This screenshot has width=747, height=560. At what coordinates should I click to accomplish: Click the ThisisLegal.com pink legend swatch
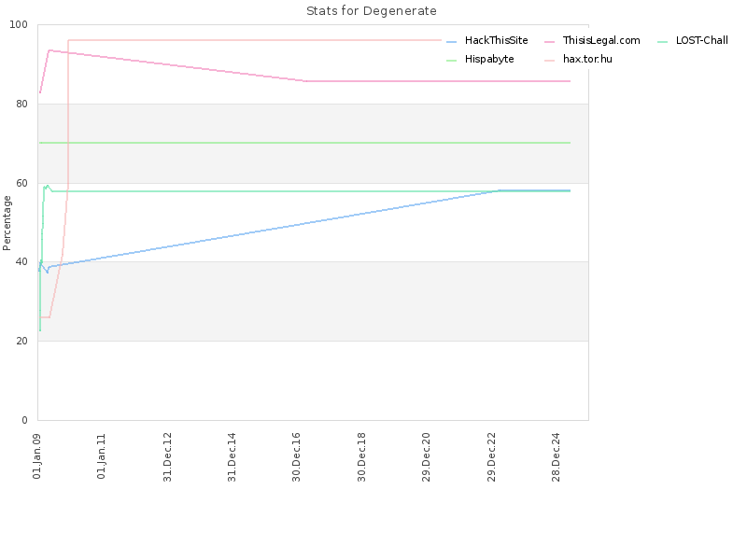point(549,42)
